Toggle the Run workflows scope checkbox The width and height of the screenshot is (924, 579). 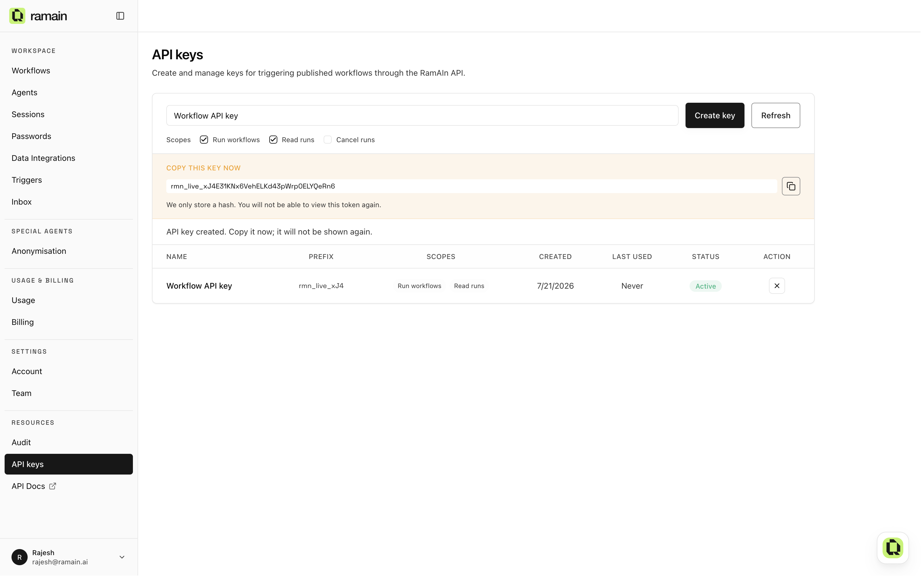(x=205, y=140)
